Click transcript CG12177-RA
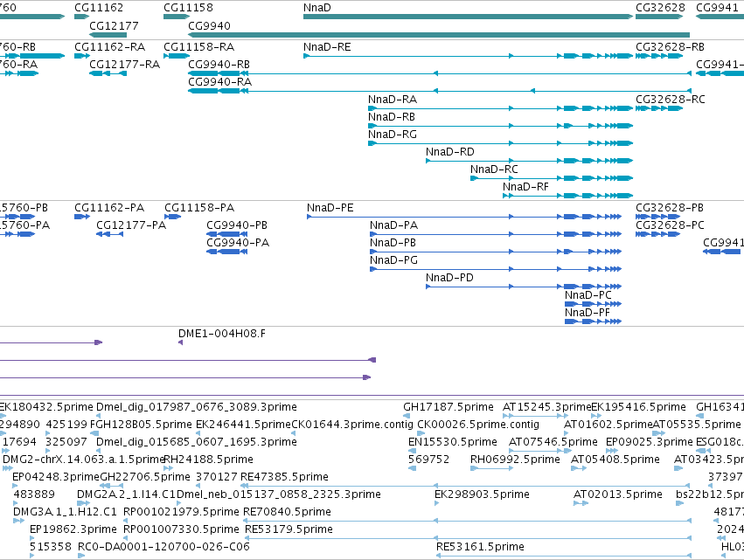The image size is (744, 560). coord(124,65)
